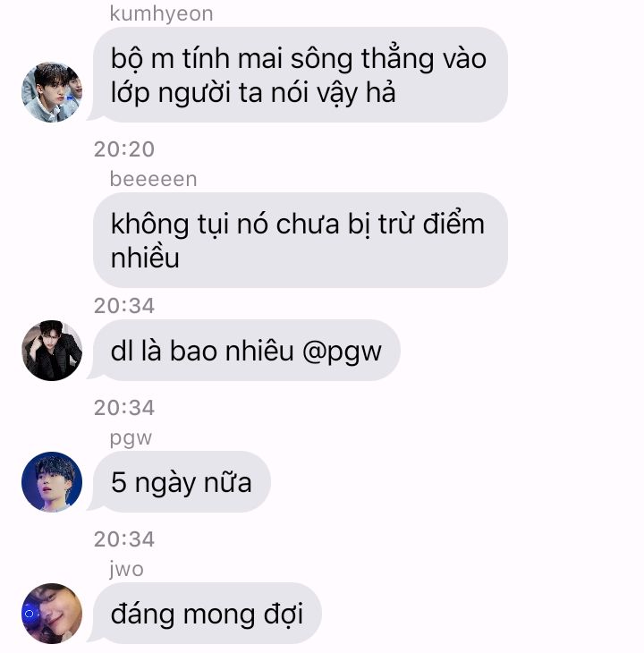Click the kumhyeon sender name
The image size is (644, 653).
(162, 13)
